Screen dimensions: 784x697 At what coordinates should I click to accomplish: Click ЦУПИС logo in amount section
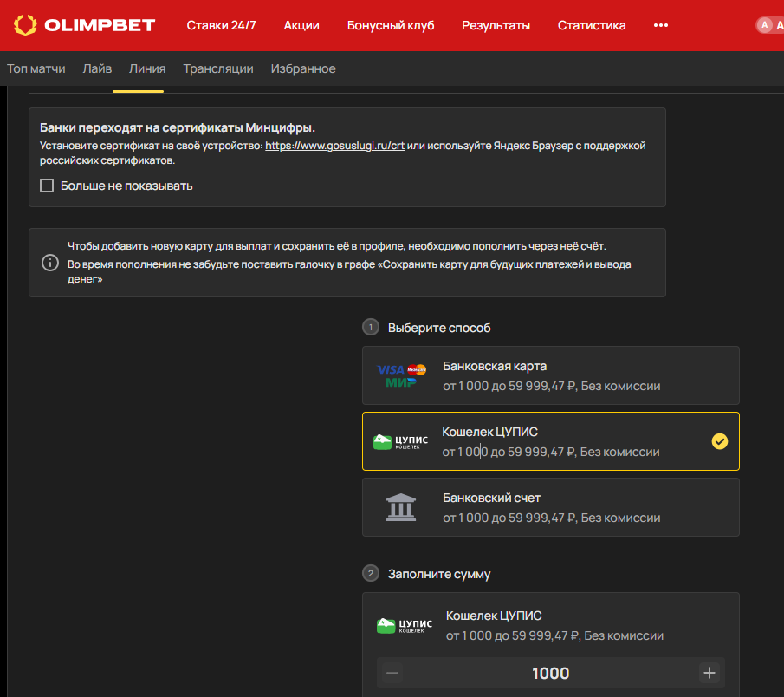click(404, 625)
